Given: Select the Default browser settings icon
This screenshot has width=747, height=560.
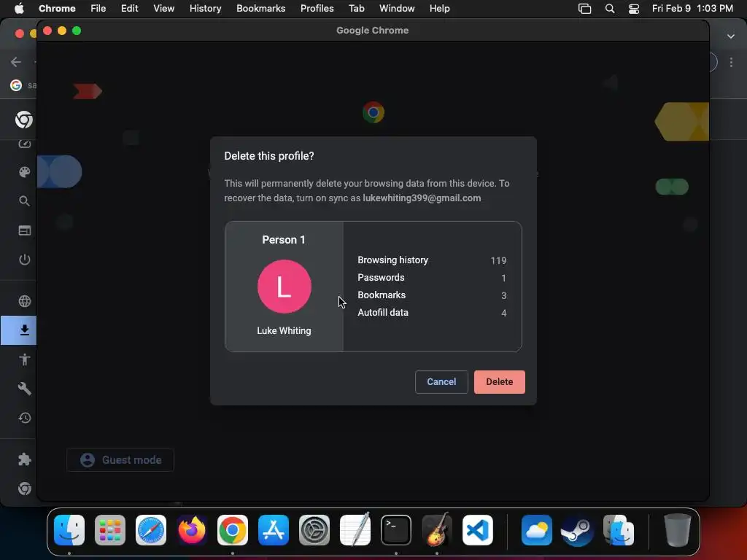Looking at the screenshot, I should (x=25, y=230).
